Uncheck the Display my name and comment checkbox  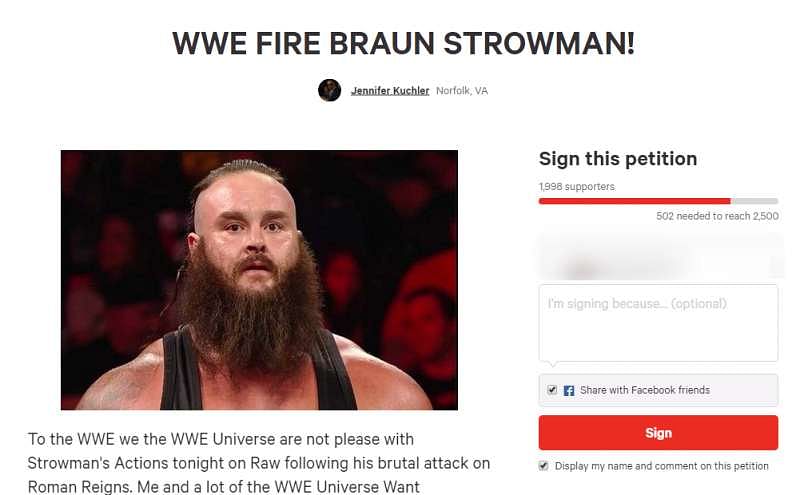pos(543,465)
